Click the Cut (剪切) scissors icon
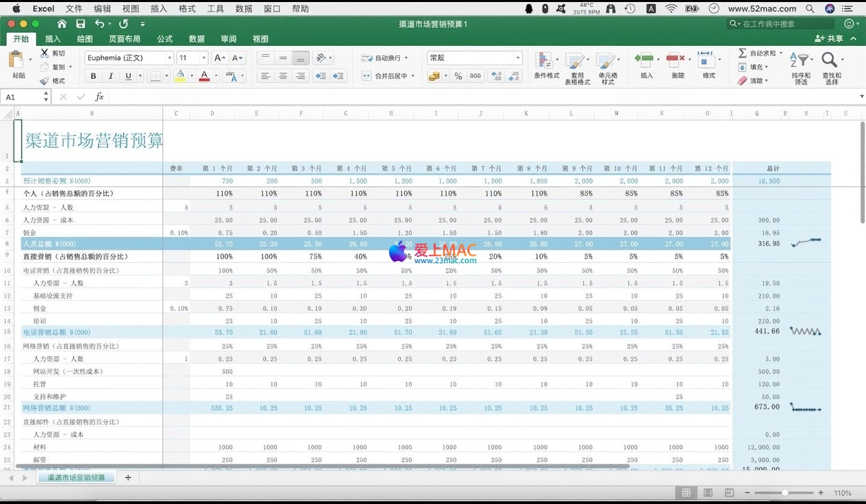Image resolution: width=866 pixels, height=504 pixels. [x=45, y=53]
